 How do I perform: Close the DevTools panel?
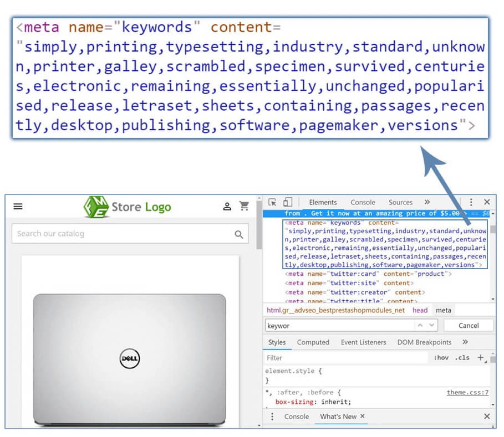coord(487,202)
